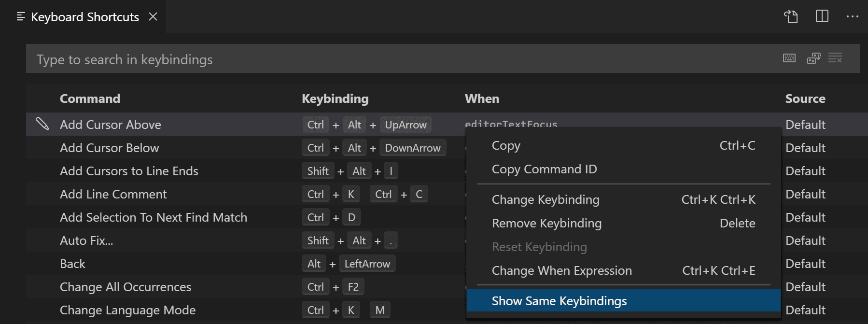Viewport: 868px width, 324px height.
Task: Toggle Record Keys keyboard icon
Action: pyautogui.click(x=789, y=58)
